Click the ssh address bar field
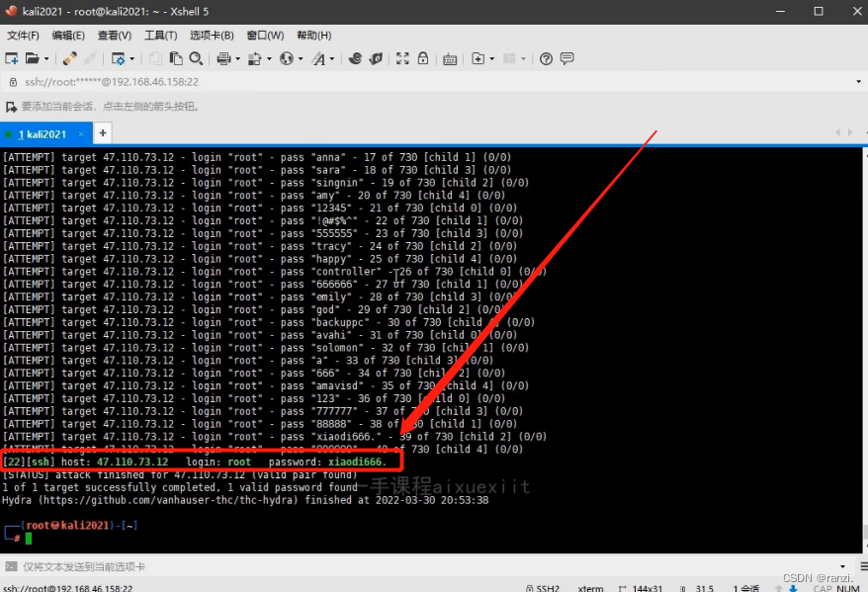The image size is (868, 592). pos(432,82)
